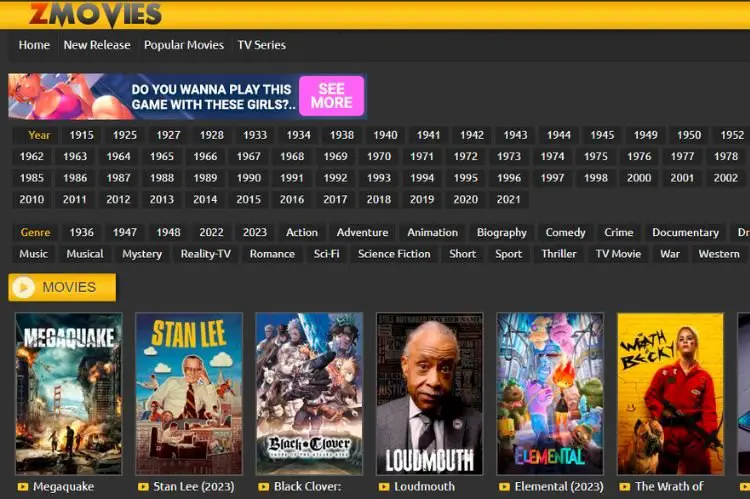Open the Megaquake poster thumbnail
Screen dimensions: 750x499
[68, 394]
